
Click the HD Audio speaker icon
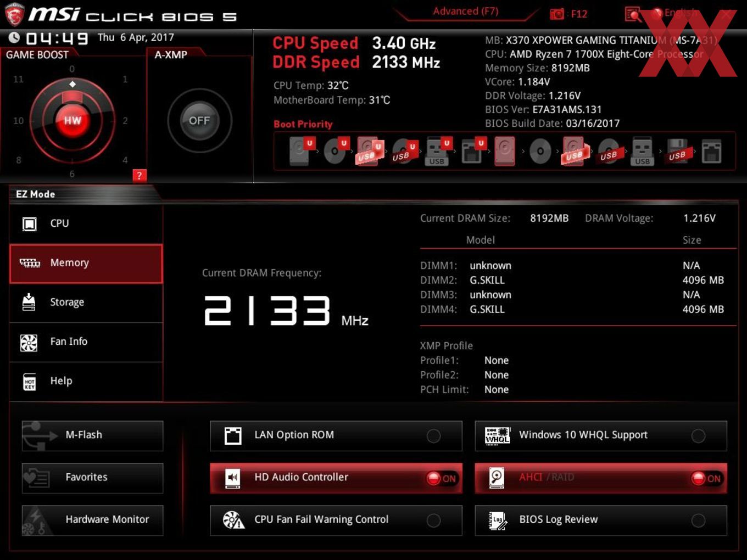pyautogui.click(x=233, y=478)
